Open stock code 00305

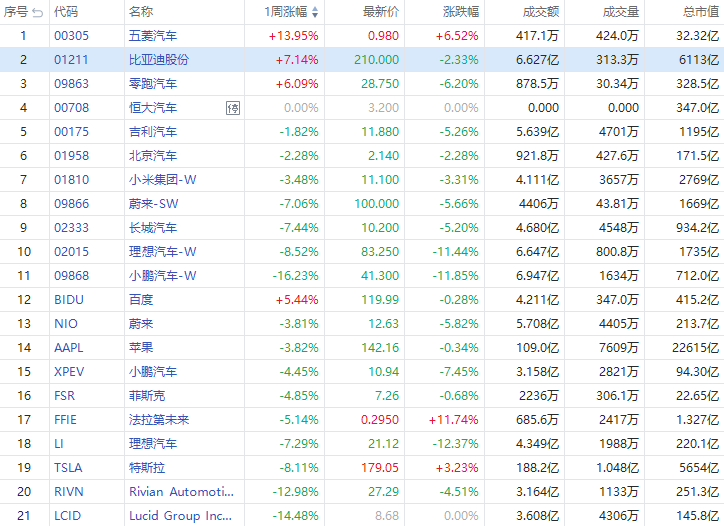(72, 36)
